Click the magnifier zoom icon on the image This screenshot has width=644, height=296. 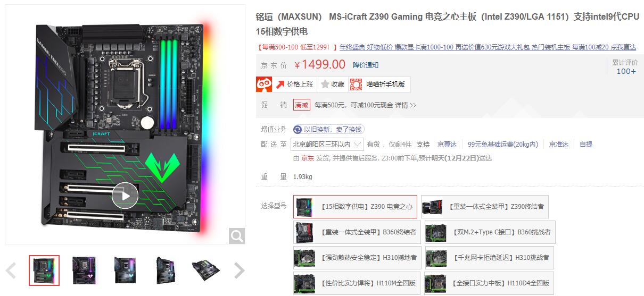click(x=237, y=235)
